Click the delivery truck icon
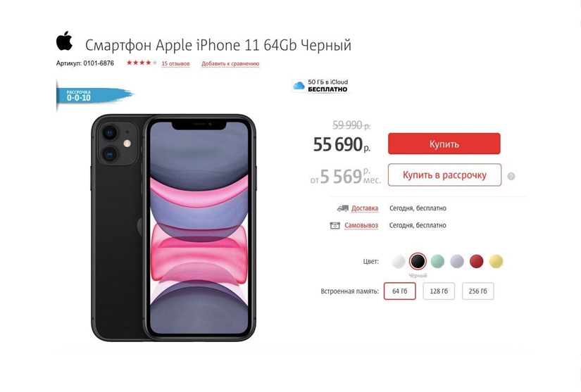The height and width of the screenshot is (392, 581). pyautogui.click(x=342, y=208)
